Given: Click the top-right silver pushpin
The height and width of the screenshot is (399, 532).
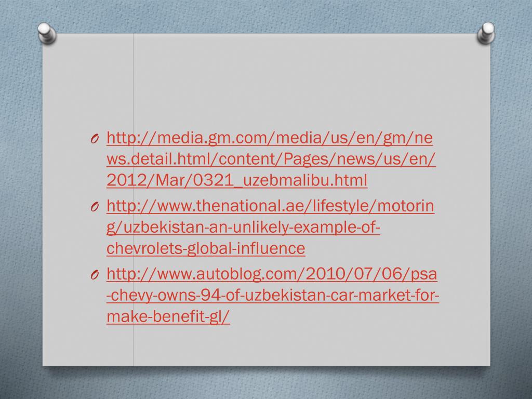Looking at the screenshot, I should coord(486,33).
